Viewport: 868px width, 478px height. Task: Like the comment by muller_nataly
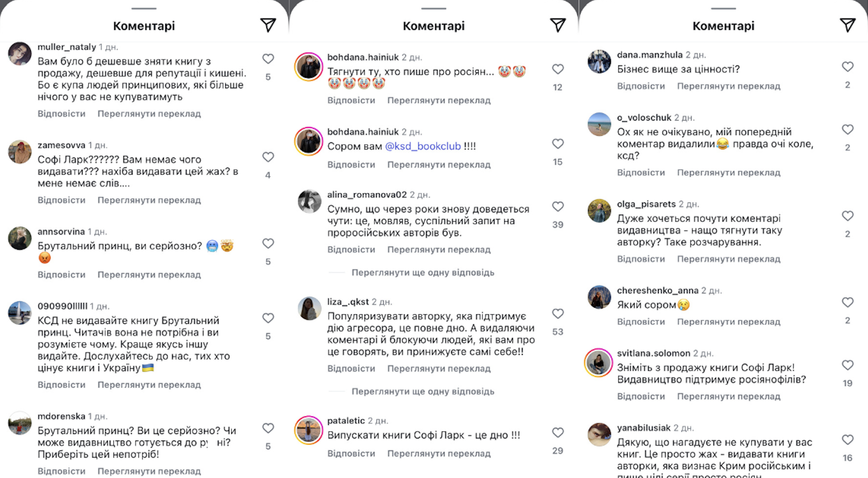[268, 59]
